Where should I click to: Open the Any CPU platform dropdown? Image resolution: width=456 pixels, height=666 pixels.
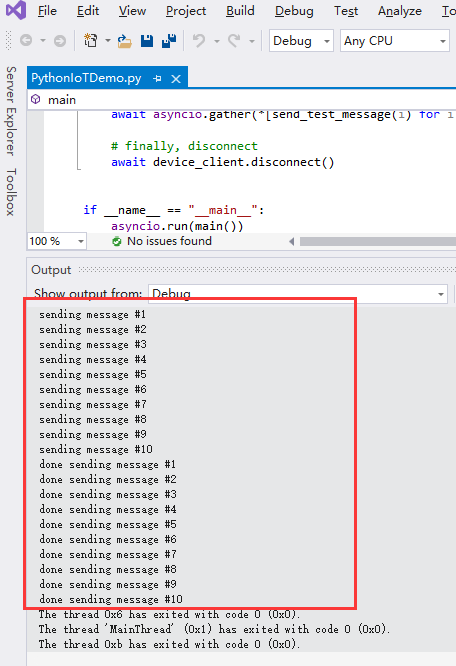point(394,41)
